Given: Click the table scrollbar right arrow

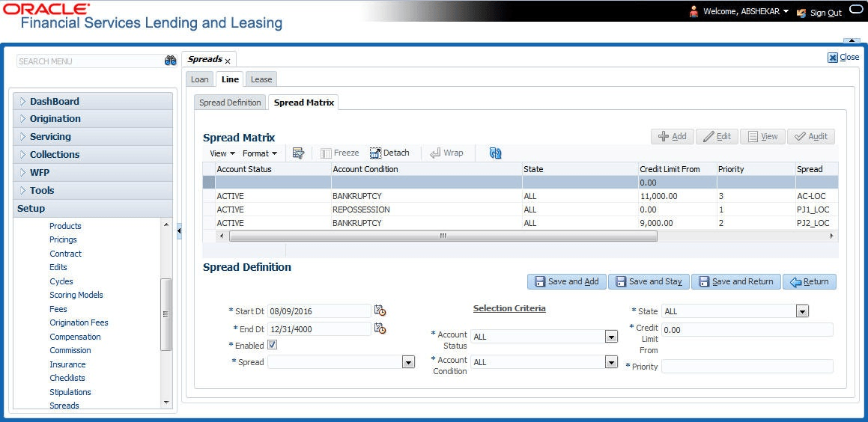Looking at the screenshot, I should coord(831,236).
